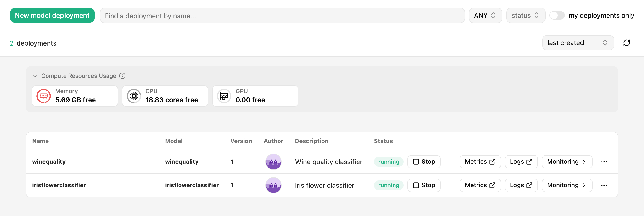Click the refresh deployments icon
644x216 pixels.
pyautogui.click(x=626, y=43)
